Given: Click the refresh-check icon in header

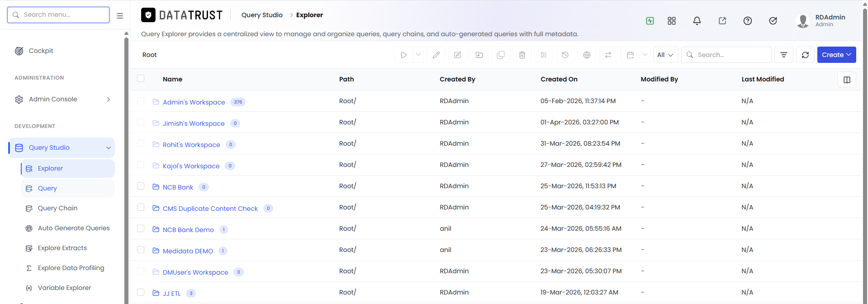Looking at the screenshot, I should [773, 21].
